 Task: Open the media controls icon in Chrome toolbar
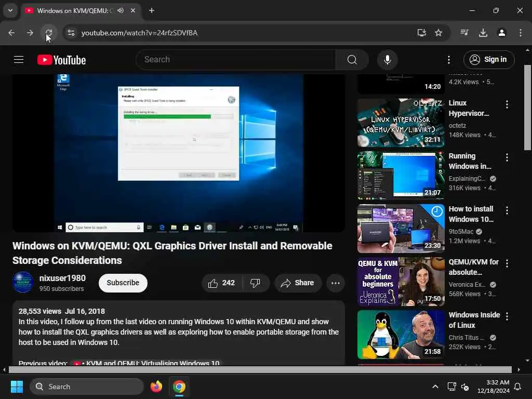tap(464, 33)
